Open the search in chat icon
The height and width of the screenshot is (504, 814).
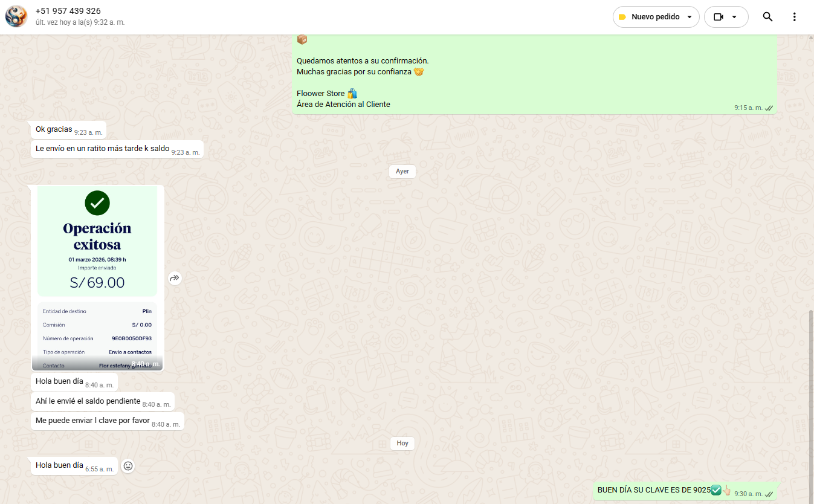767,17
